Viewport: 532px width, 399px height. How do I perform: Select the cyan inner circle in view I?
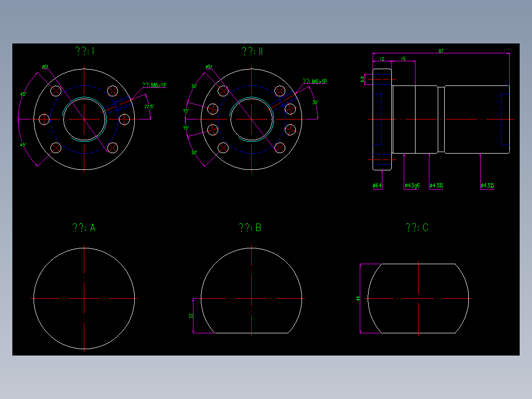pyautogui.click(x=84, y=120)
